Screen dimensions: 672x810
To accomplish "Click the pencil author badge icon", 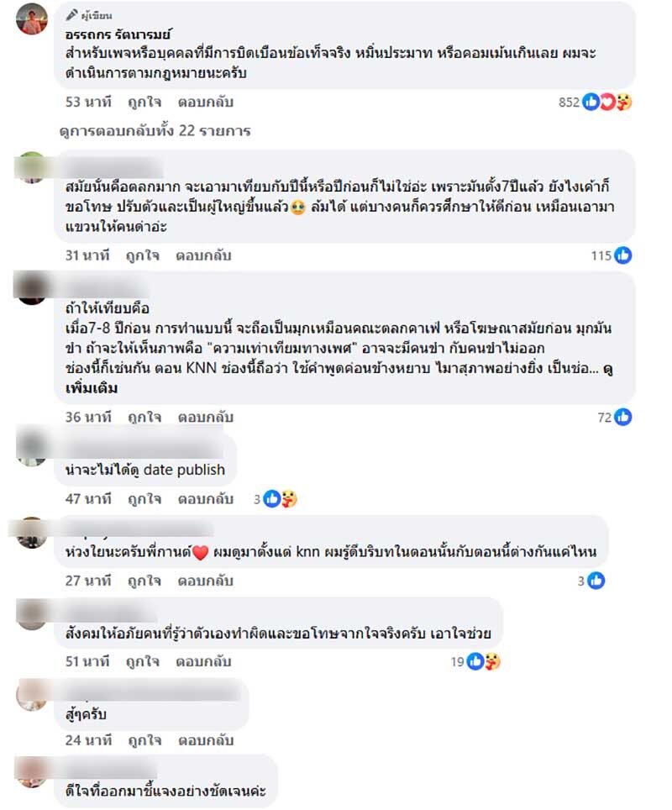I will (x=71, y=15).
